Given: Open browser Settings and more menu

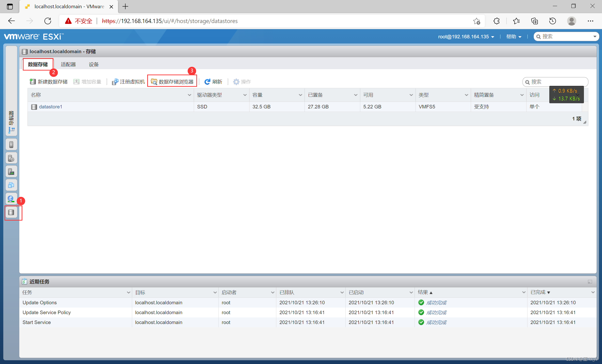Looking at the screenshot, I should pyautogui.click(x=590, y=21).
